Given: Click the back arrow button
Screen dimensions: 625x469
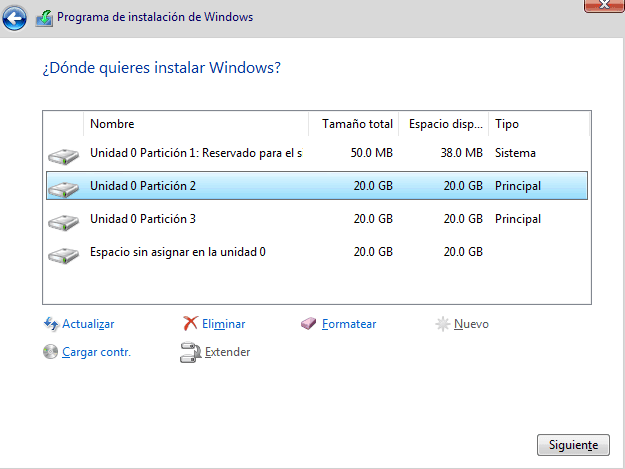Looking at the screenshot, I should (x=15, y=17).
